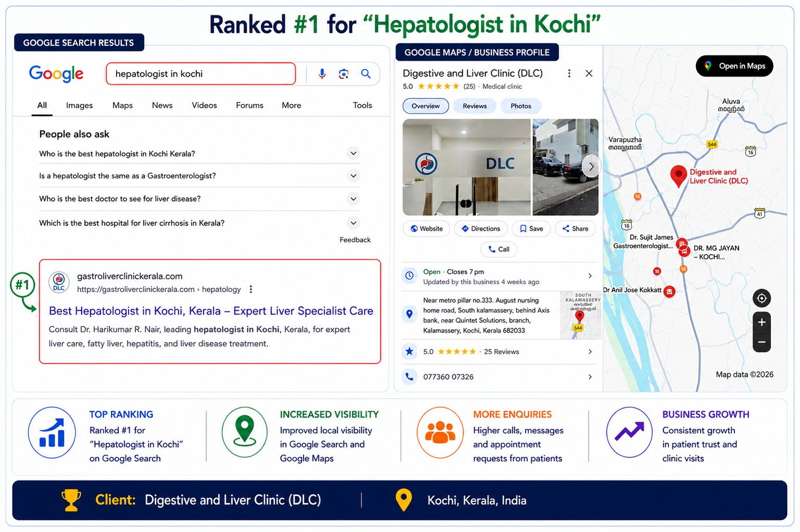Click the clock icon beside opening hours
This screenshot has width=800, height=532.
click(410, 276)
